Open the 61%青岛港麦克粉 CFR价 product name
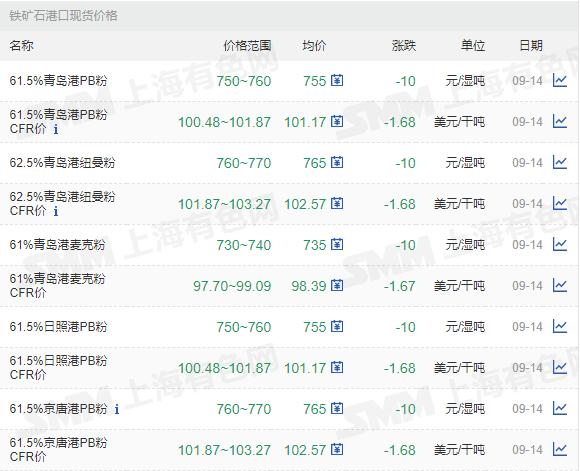Screen dimensions: 580x471 57,286
